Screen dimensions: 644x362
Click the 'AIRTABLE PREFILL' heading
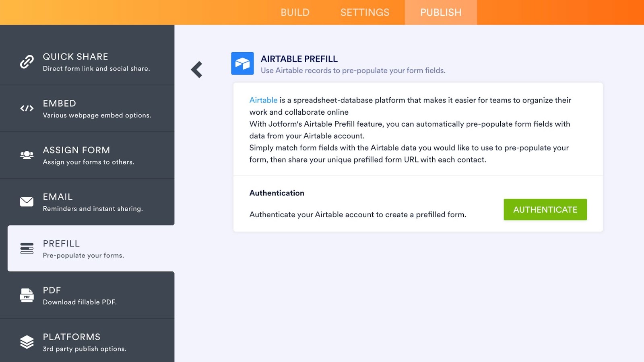click(x=299, y=59)
